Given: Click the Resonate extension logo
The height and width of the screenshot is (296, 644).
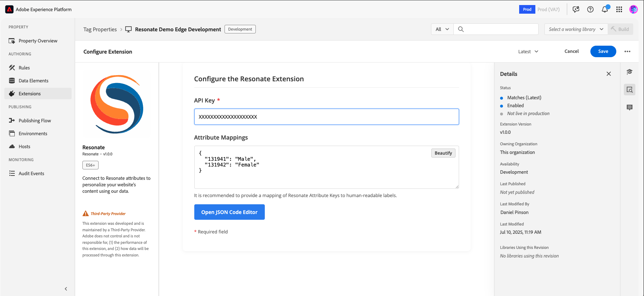Looking at the screenshot, I should pos(117,104).
